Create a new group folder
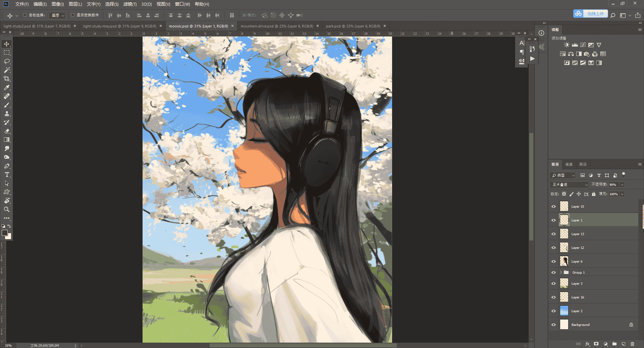The width and height of the screenshot is (644, 348). click(614, 344)
